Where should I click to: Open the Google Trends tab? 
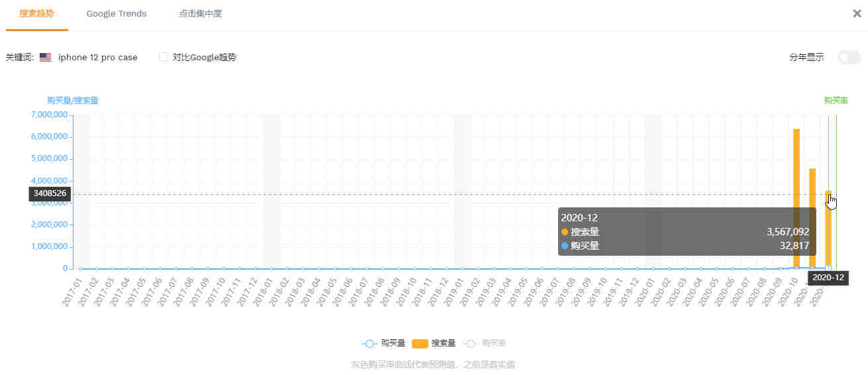click(x=117, y=13)
